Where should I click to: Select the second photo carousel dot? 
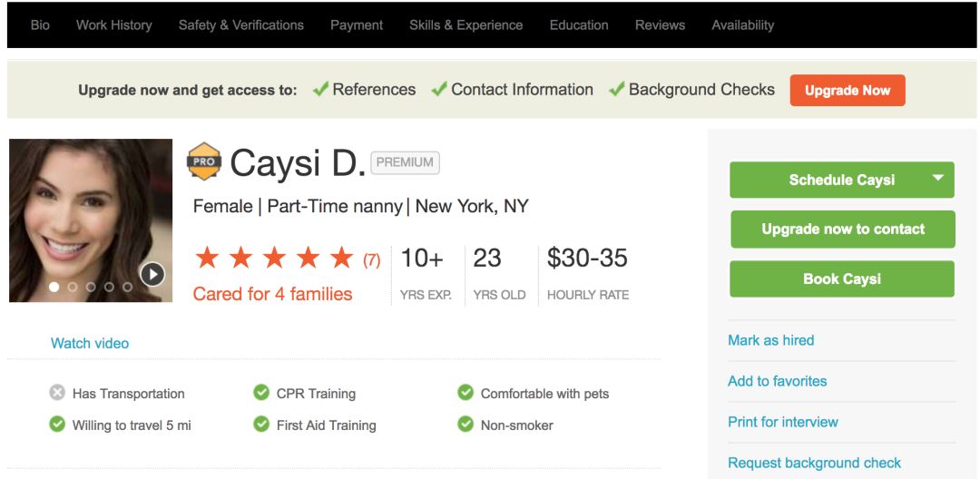[x=73, y=287]
